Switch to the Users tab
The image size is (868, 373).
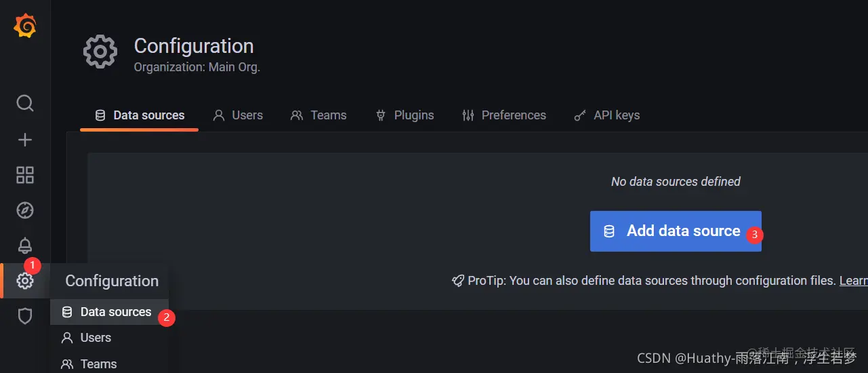pyautogui.click(x=238, y=115)
